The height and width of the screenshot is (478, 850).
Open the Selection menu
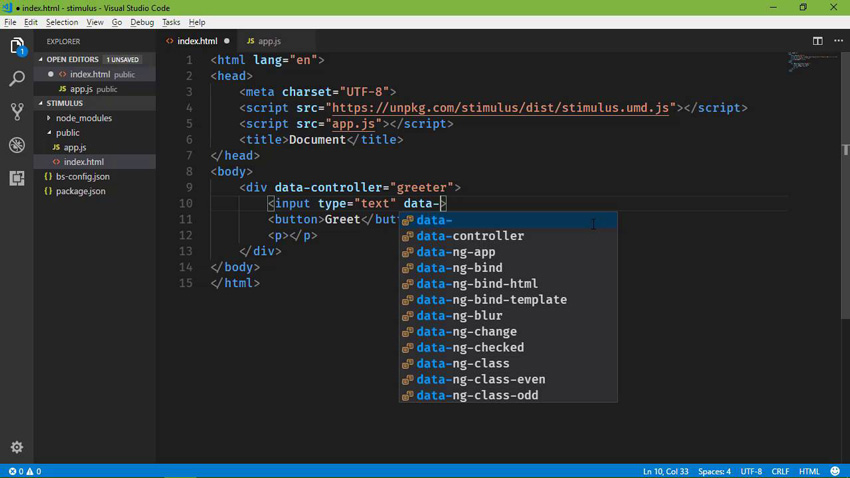(x=62, y=22)
